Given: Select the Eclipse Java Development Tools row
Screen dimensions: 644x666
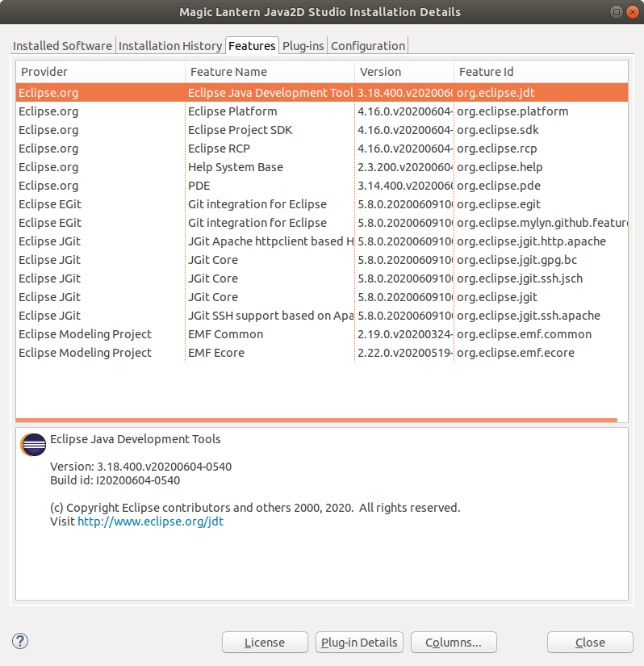Looking at the screenshot, I should [x=322, y=93].
